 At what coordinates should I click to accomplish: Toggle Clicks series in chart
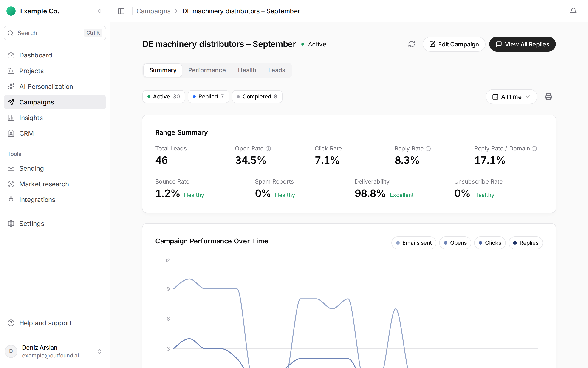(490, 243)
